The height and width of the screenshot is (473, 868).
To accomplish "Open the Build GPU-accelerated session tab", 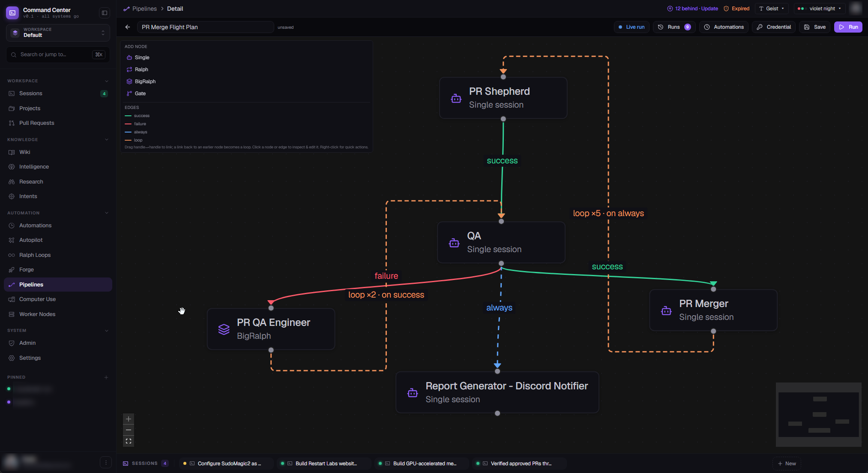I will point(422,464).
